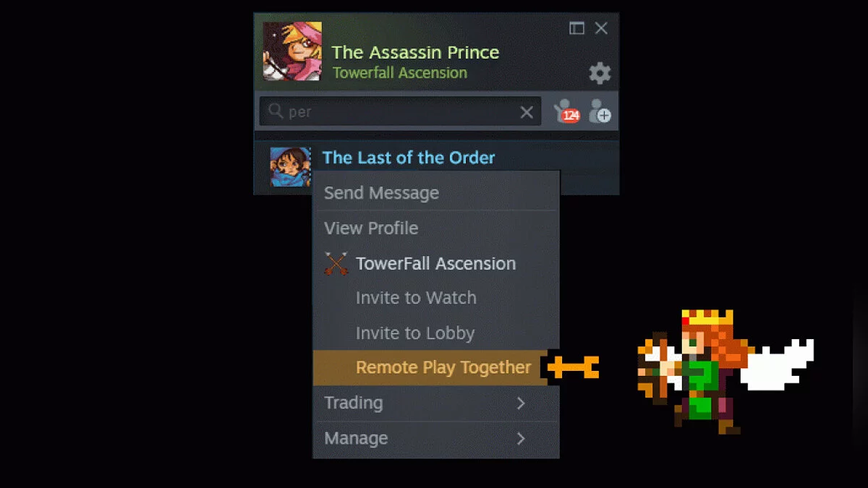Click the add a friend icon
Viewport: 868px width, 488px height.
pos(600,111)
